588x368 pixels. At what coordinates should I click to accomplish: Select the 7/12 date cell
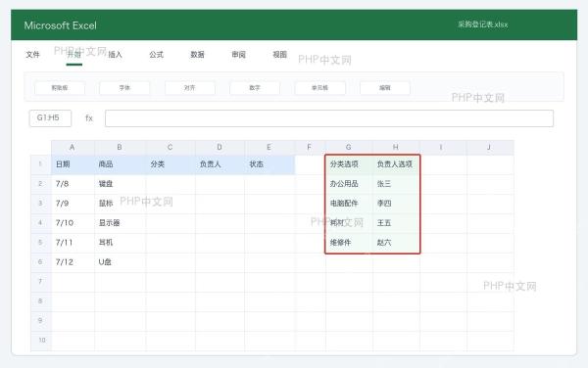(73, 262)
